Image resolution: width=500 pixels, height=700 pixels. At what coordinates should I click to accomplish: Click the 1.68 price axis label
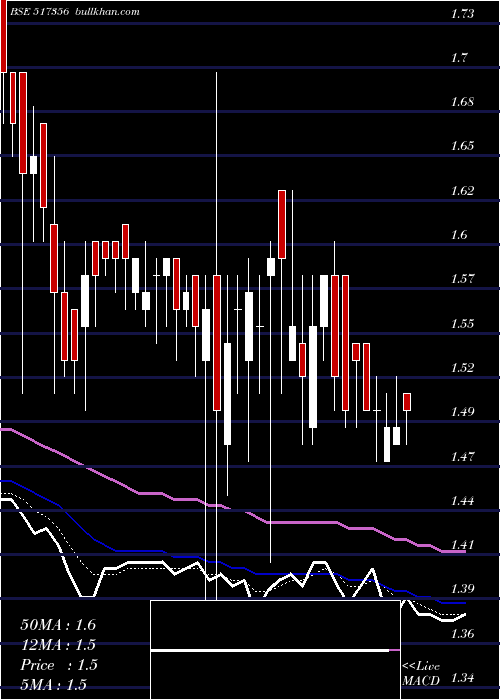point(462,102)
